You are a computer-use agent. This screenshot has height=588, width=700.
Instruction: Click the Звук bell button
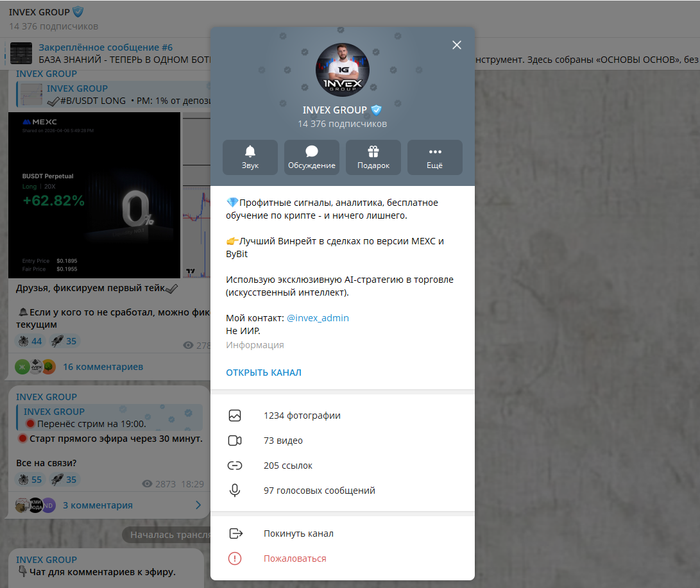(x=250, y=158)
